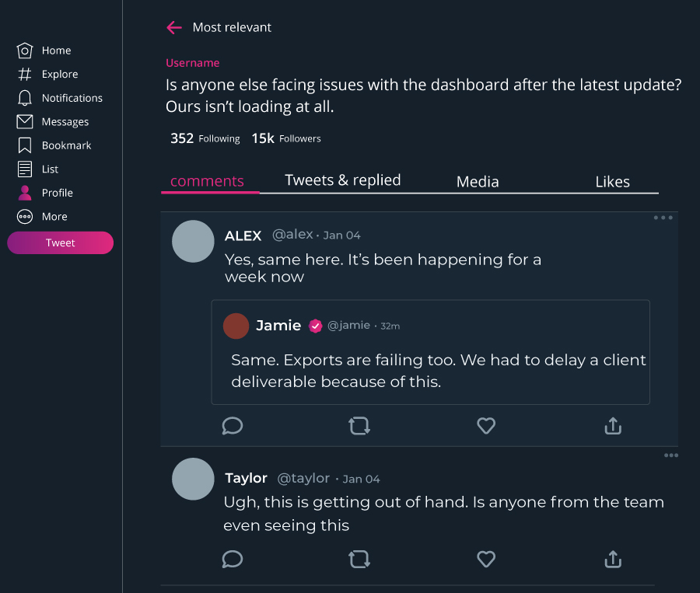Image resolution: width=700 pixels, height=593 pixels.
Task: Reply to Alex's comment
Action: click(232, 426)
